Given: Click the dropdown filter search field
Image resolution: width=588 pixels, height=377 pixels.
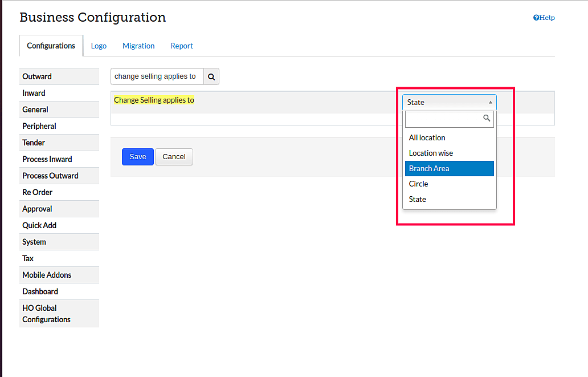Looking at the screenshot, I should 444,119.
